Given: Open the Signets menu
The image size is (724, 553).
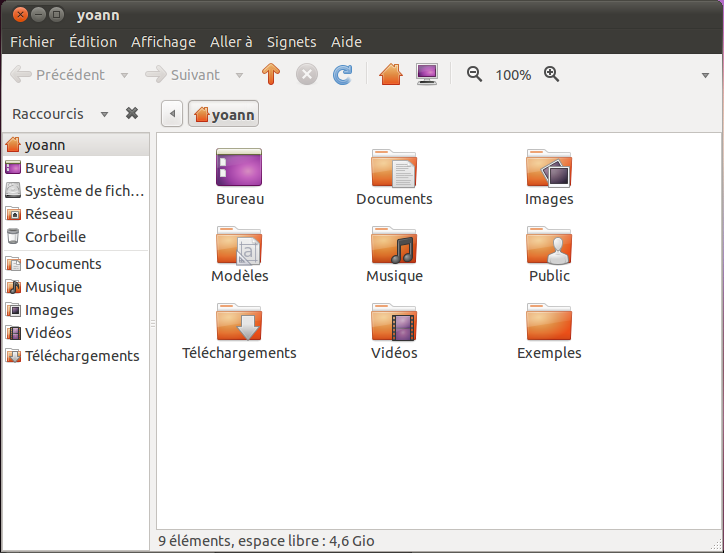Looking at the screenshot, I should (291, 42).
